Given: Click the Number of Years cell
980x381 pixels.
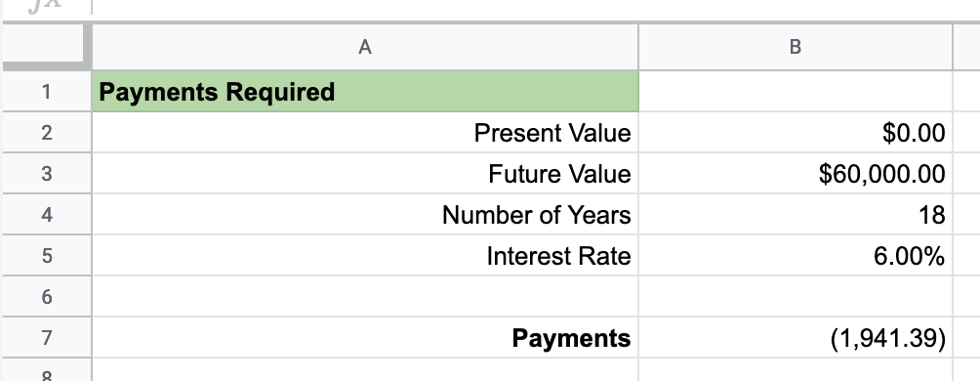Looking at the screenshot, I should tap(365, 215).
